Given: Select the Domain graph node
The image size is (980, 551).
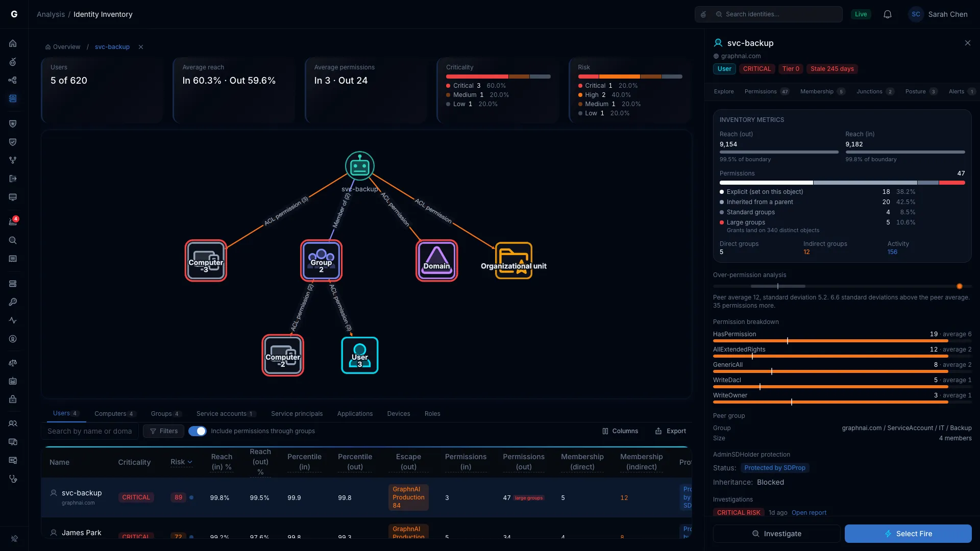Looking at the screenshot, I should pyautogui.click(x=437, y=261).
